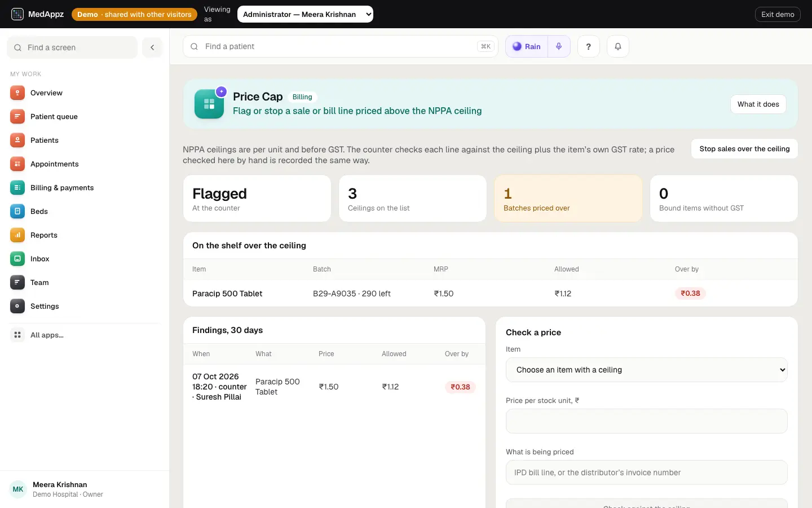Click the ₹0.38 badge in shelf table
Image resolution: width=812 pixels, height=508 pixels.
[690, 294]
